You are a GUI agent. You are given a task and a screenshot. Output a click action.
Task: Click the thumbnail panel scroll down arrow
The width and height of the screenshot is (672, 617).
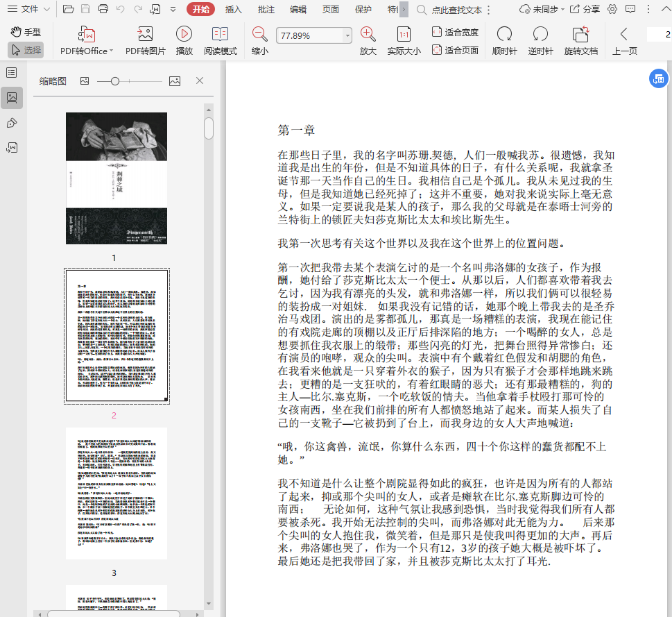(209, 604)
